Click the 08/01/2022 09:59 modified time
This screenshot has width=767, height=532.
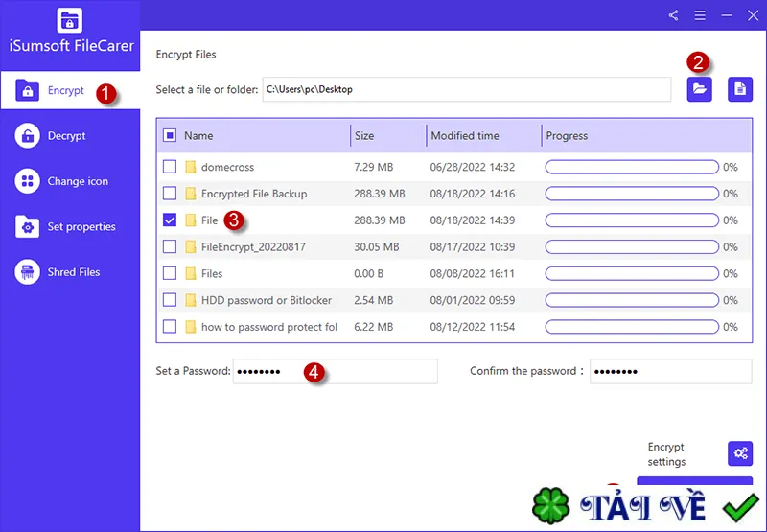pyautogui.click(x=472, y=300)
